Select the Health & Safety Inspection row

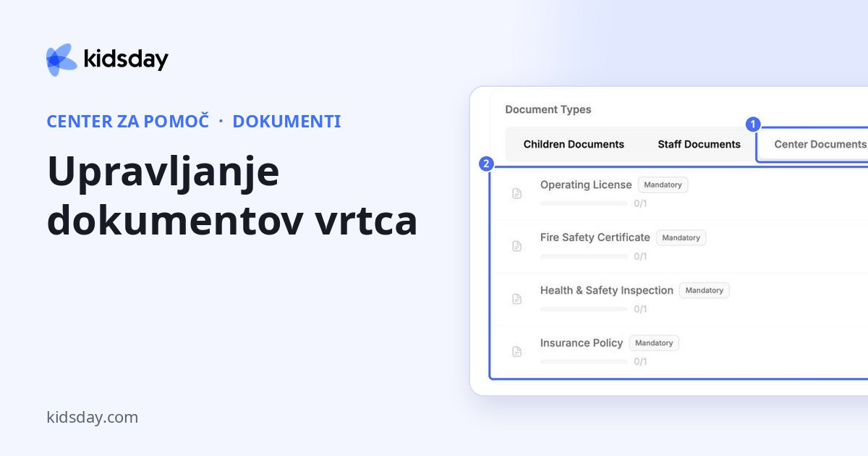[x=680, y=300]
